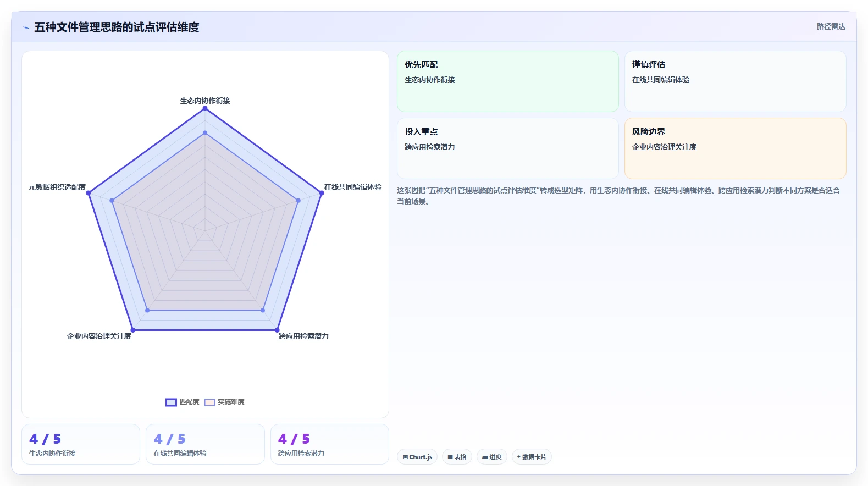Image resolution: width=868 pixels, height=486 pixels.
Task: Click the title 五种文件管理思路的试点评估维度
Action: click(117, 27)
